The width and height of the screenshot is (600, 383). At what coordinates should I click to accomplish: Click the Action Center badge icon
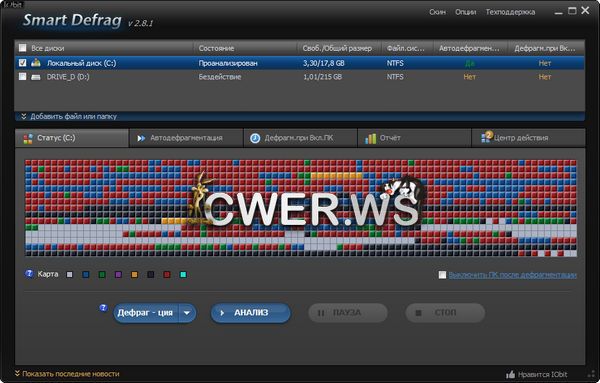pyautogui.click(x=486, y=137)
